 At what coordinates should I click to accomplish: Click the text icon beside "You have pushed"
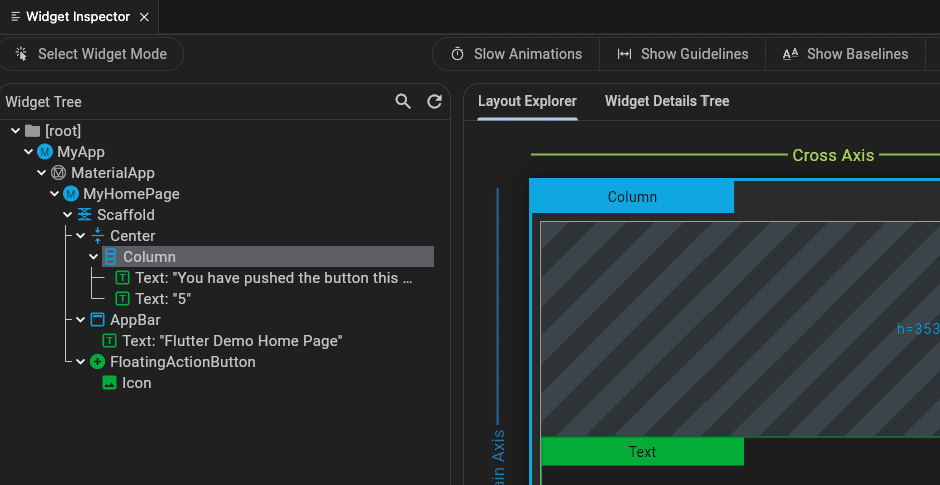tap(122, 278)
